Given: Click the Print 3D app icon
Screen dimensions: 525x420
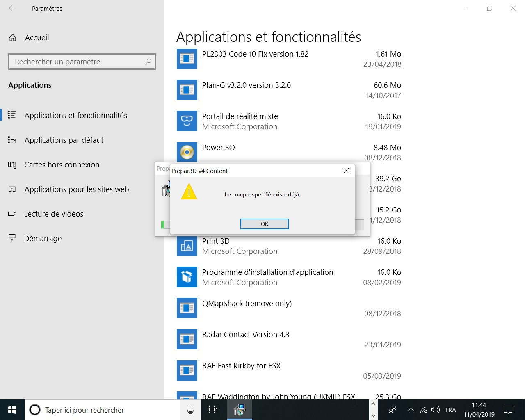Looking at the screenshot, I should [187, 246].
